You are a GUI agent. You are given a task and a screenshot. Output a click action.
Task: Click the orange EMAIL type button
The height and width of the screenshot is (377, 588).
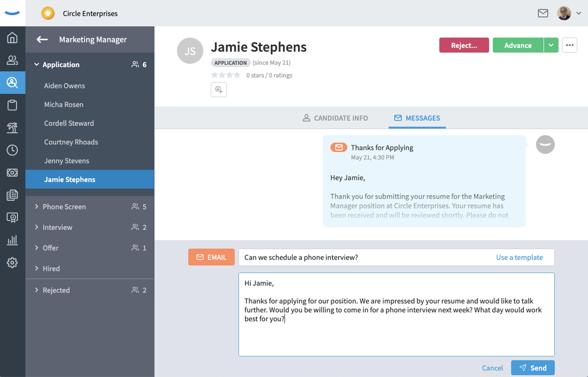[211, 257]
